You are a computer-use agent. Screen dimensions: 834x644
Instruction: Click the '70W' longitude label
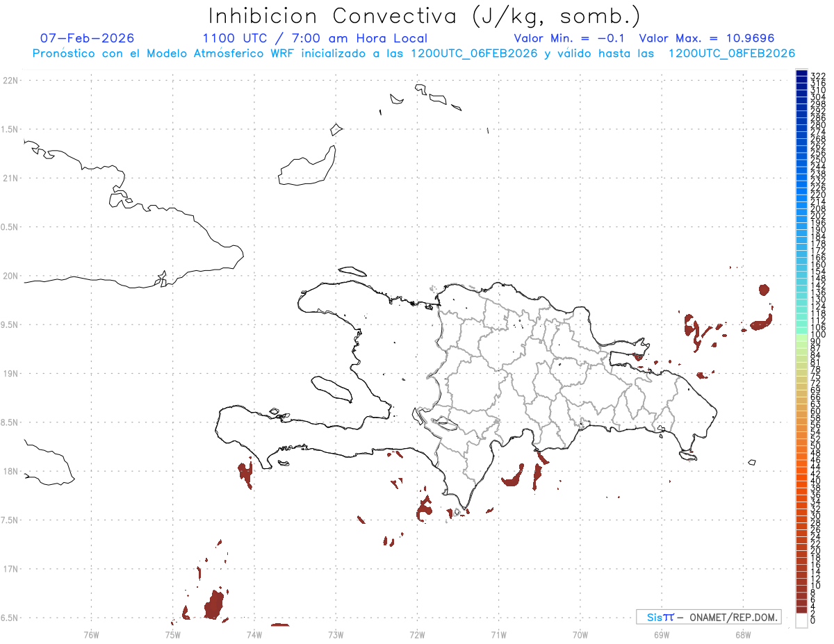tap(580, 634)
